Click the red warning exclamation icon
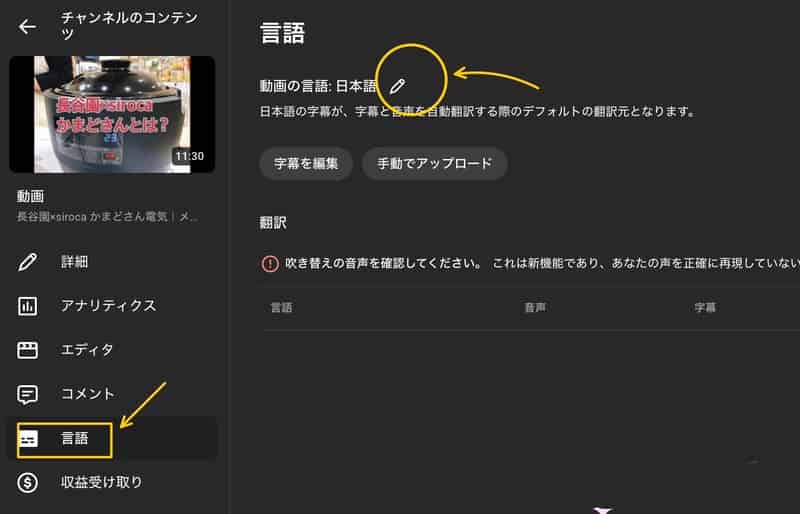 point(270,263)
